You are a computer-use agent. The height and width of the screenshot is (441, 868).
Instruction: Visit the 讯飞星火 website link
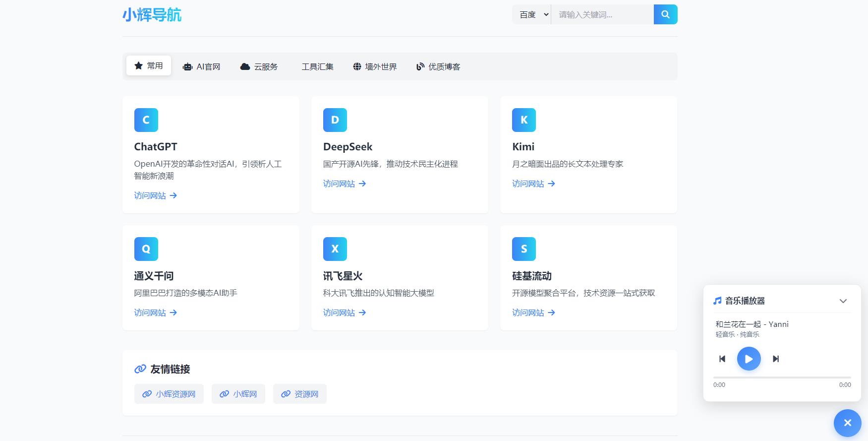344,313
